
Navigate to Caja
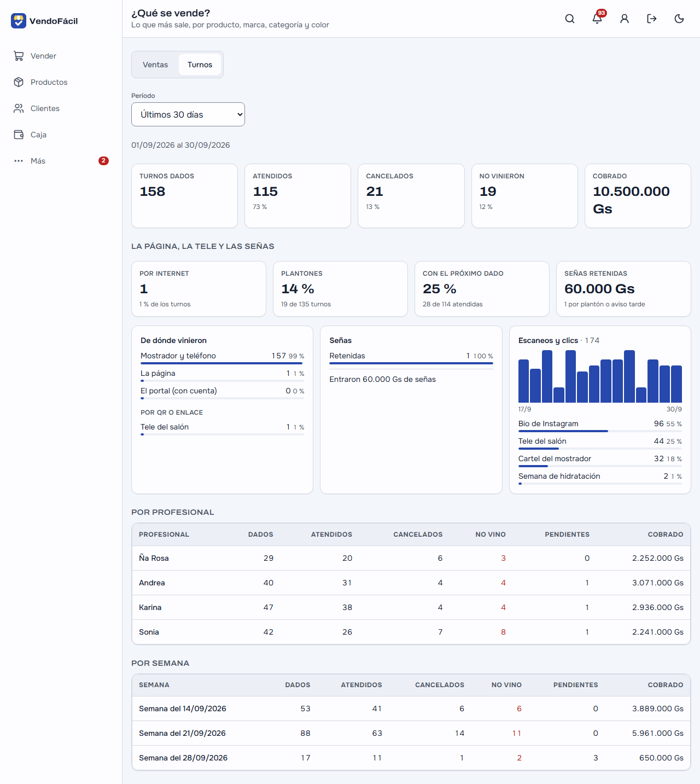tap(61, 135)
